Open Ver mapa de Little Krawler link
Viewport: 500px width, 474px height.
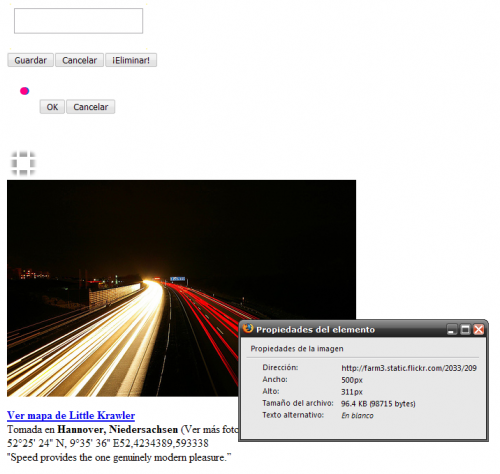(71, 415)
